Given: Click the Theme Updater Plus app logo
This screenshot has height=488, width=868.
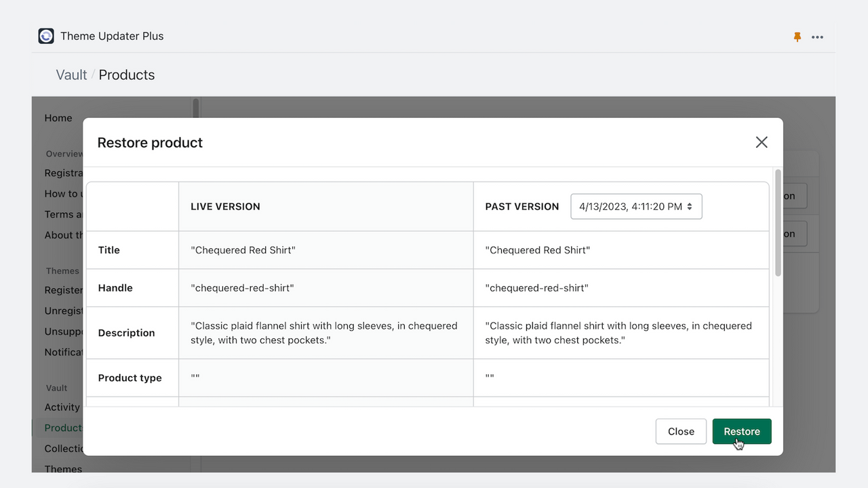Looking at the screenshot, I should click(46, 36).
